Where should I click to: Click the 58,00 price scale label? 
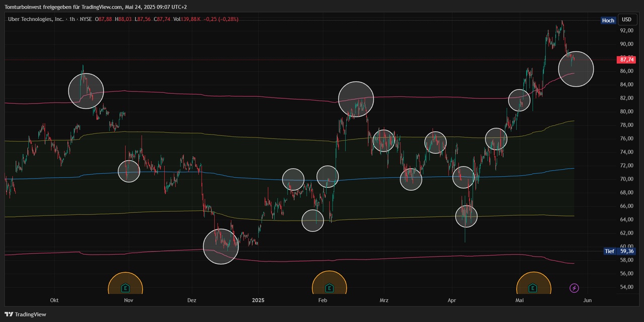tap(626, 260)
